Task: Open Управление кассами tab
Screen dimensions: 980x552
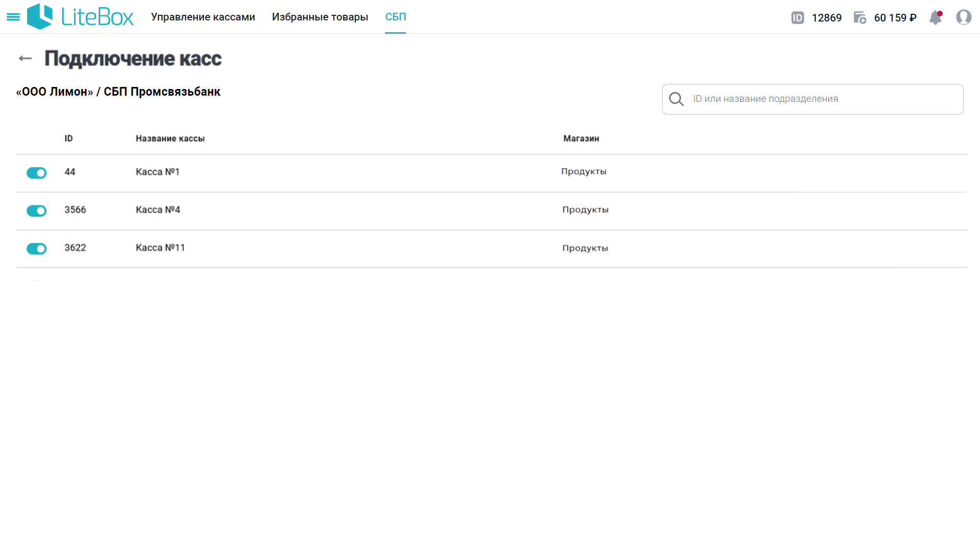Action: [x=203, y=17]
